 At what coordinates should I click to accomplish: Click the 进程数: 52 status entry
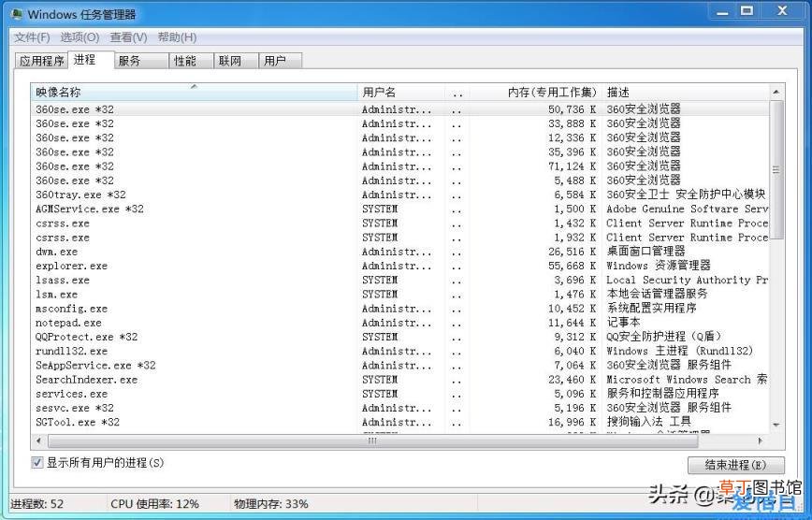pos(36,504)
